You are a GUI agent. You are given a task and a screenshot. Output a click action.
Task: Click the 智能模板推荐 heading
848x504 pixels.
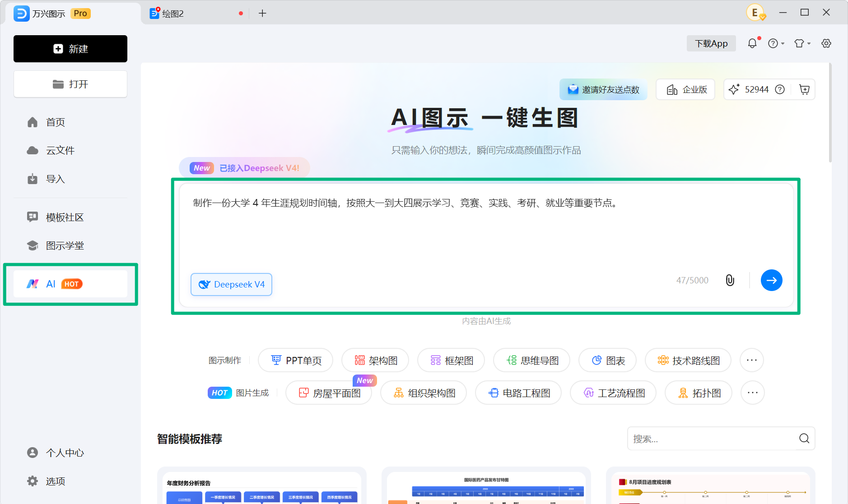tap(190, 439)
